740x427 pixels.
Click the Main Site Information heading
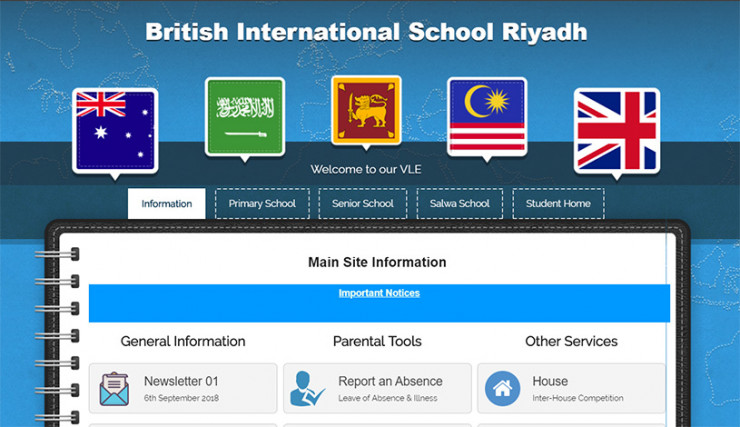tap(377, 262)
